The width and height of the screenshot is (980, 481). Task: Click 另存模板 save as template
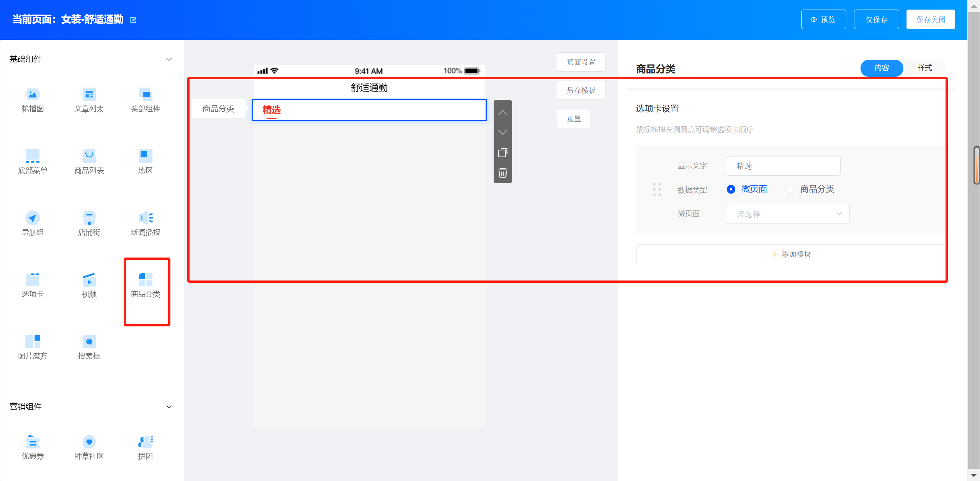581,90
